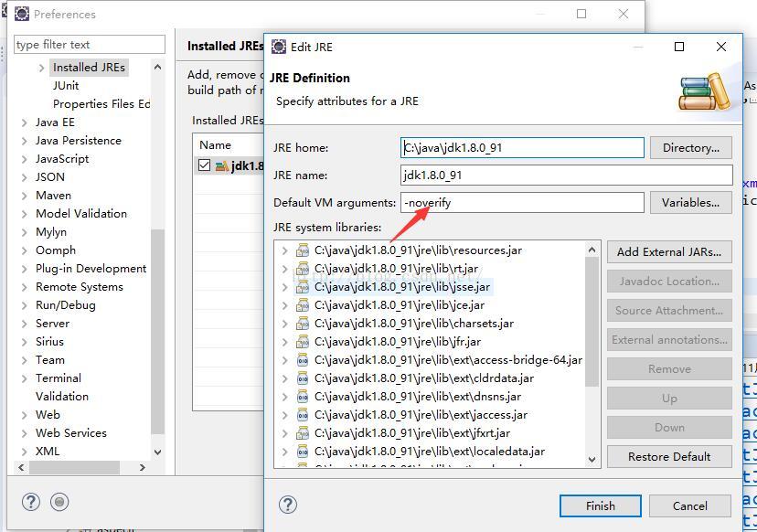Screen dimensions: 757x532
Task: Click the help icon in Edit JRE dialog
Action: click(x=288, y=505)
